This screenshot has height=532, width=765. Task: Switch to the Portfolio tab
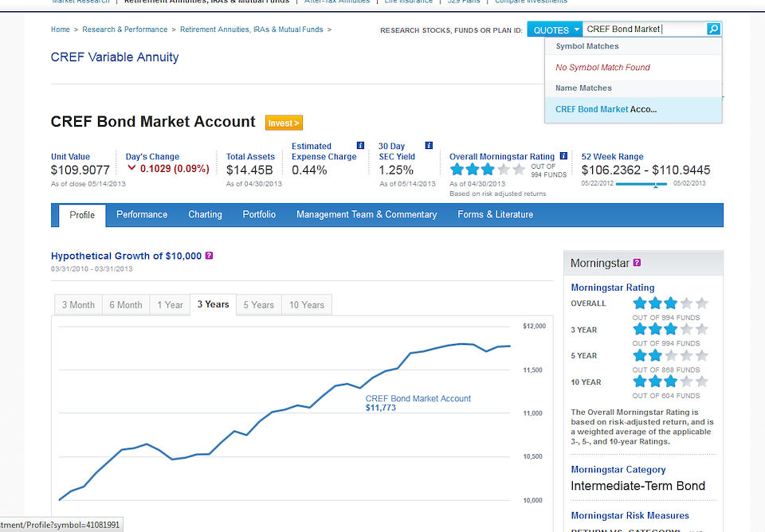(259, 214)
